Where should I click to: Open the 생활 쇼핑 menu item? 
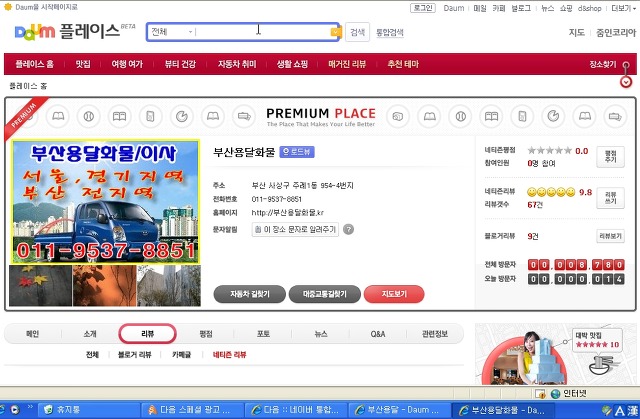click(x=292, y=64)
